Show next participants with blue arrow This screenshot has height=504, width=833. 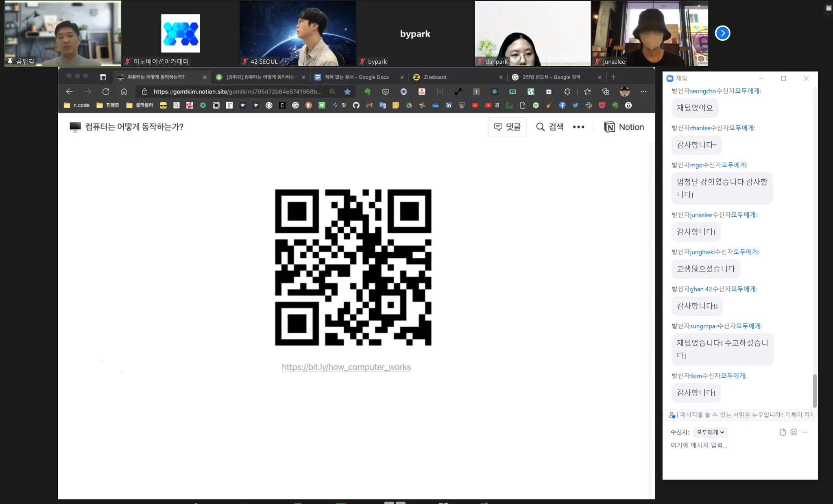pos(722,33)
